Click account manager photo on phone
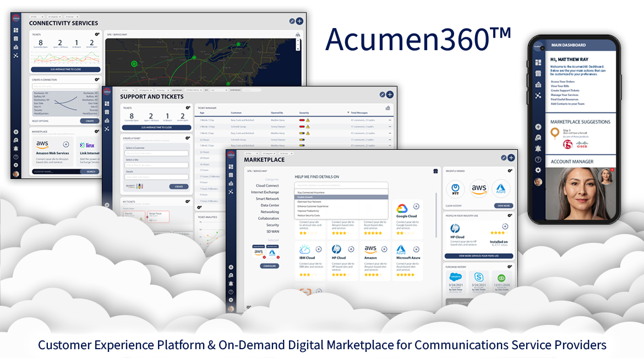Image resolution: width=644 pixels, height=358 pixels. (x=580, y=193)
